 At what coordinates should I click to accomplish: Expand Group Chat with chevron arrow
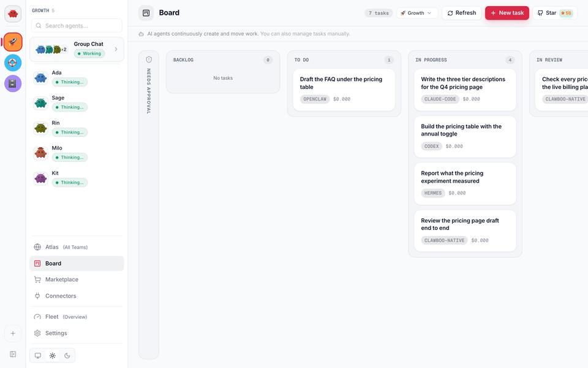116,49
